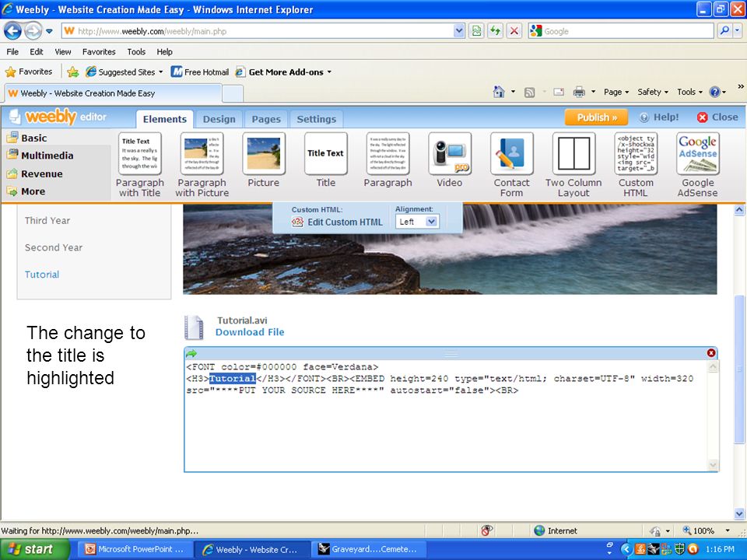Select the Multimedia element category
Screen dimensions: 747x560
(x=40, y=156)
